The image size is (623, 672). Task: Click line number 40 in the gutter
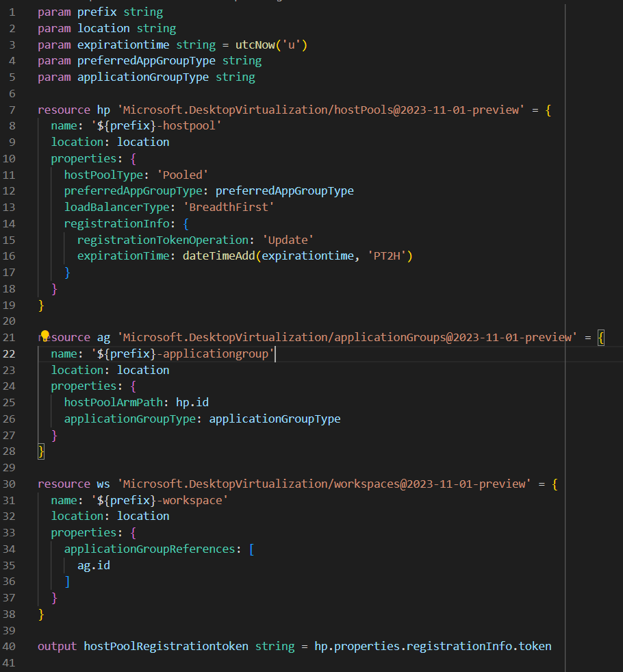click(x=9, y=646)
